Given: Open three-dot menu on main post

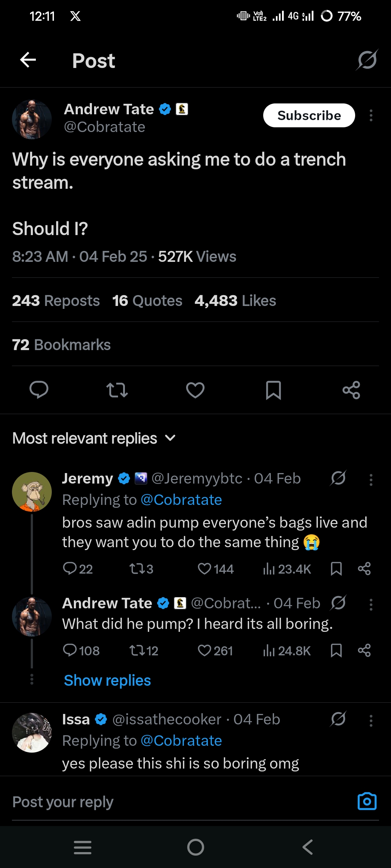Looking at the screenshot, I should 371,115.
